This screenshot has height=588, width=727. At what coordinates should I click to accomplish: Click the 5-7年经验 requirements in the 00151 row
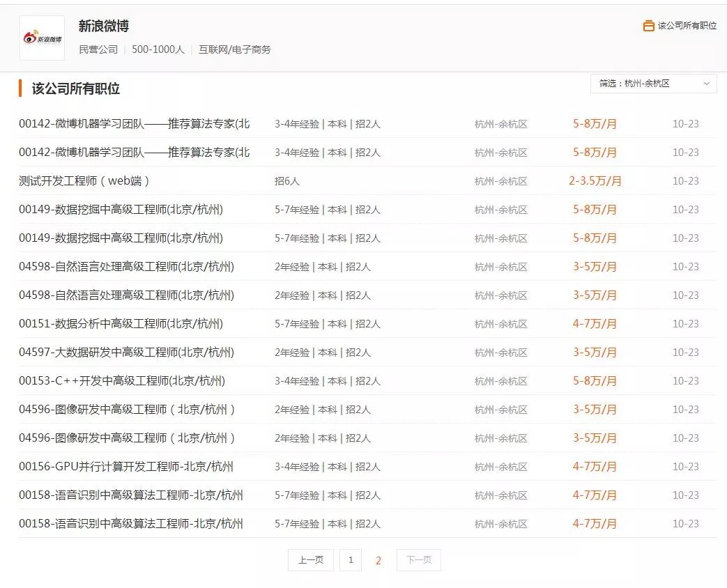328,324
